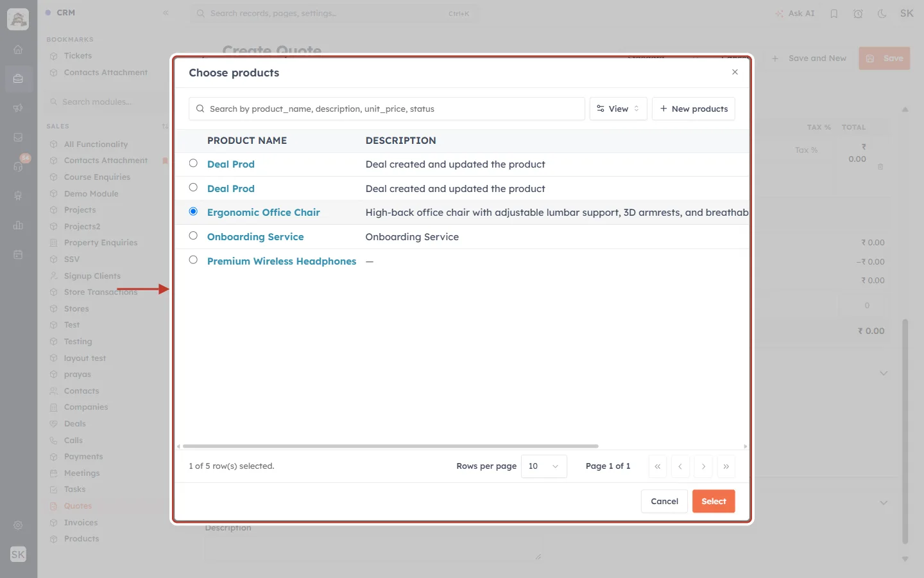Select the Onboarding Service radio button
The height and width of the screenshot is (578, 924).
[x=193, y=236]
